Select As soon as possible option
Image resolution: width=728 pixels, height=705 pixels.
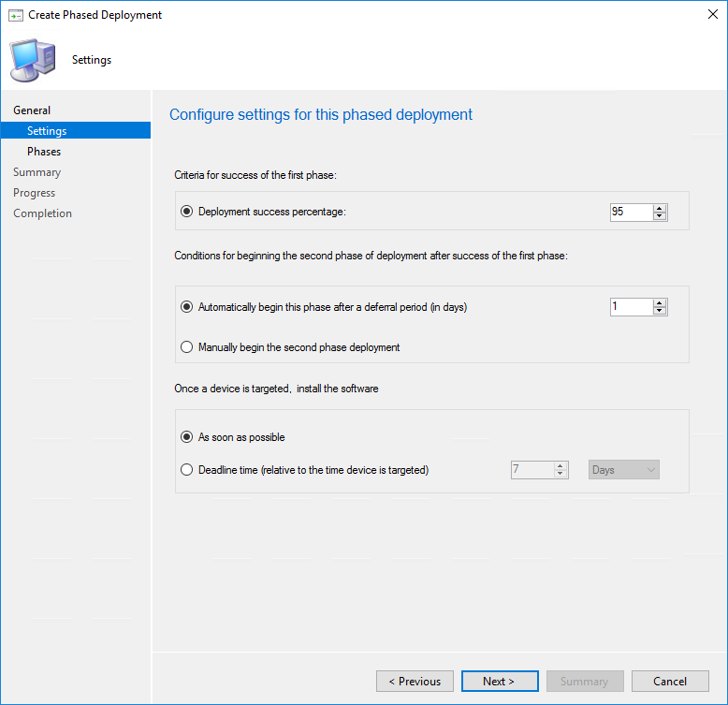coord(186,437)
